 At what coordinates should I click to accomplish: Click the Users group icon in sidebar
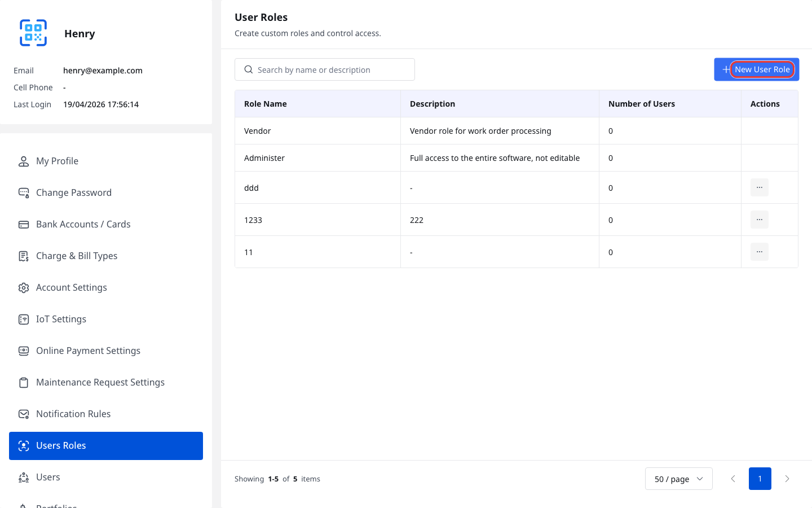(24, 478)
